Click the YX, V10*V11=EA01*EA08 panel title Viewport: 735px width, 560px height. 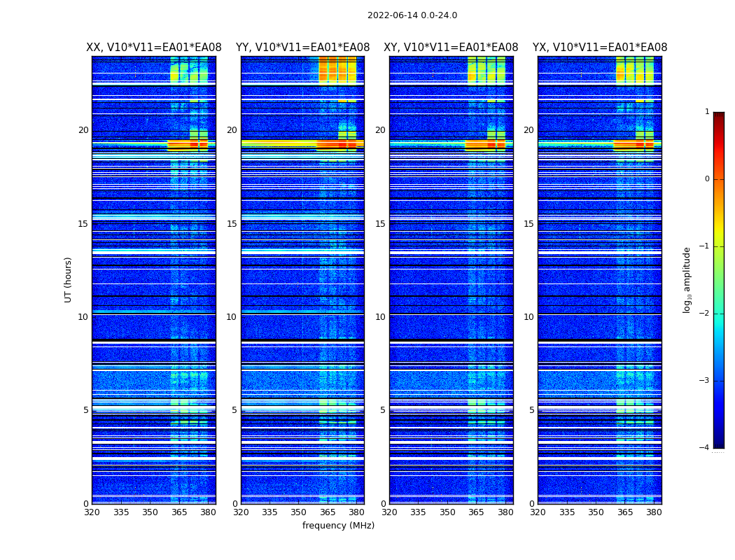(x=599, y=48)
